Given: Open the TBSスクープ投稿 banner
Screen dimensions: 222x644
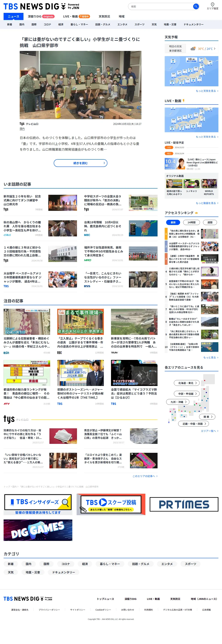Looking at the screenshot, I should point(111,504).
